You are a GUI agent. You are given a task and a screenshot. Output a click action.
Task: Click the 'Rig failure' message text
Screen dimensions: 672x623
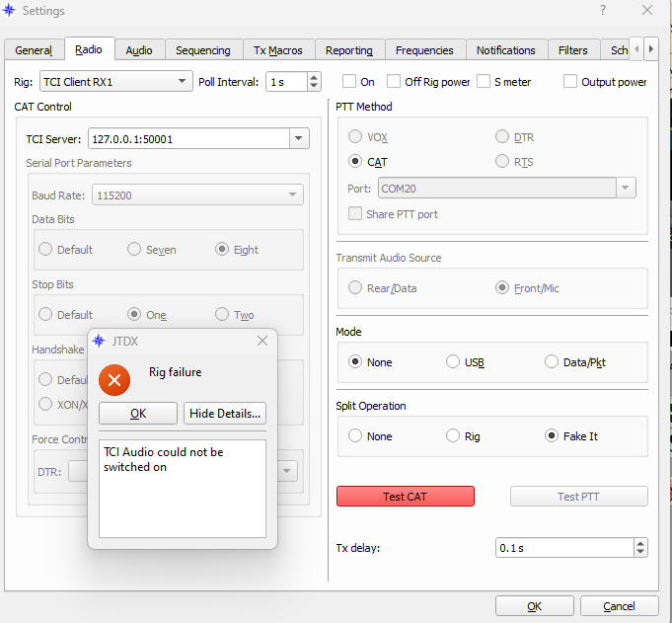coord(176,372)
